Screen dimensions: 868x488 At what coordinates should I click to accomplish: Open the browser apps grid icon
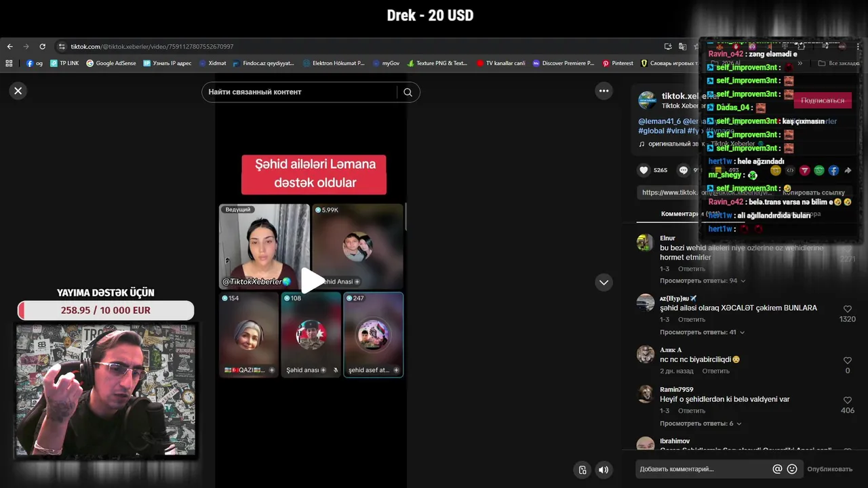[x=9, y=63]
